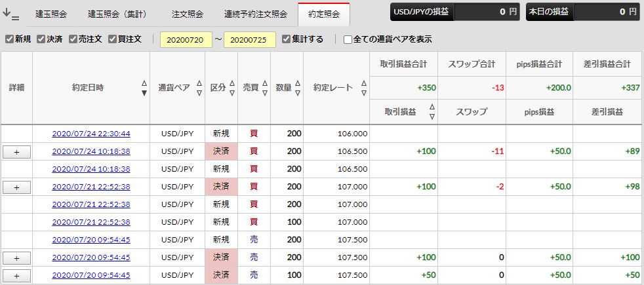The image size is (644, 285).
Task: Click the download arrow icon at top left
Action: tap(10, 14)
